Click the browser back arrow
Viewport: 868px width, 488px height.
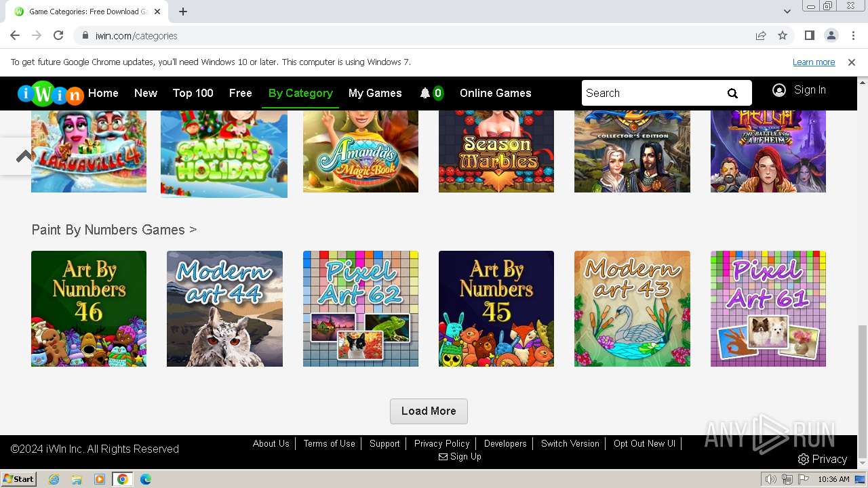click(x=15, y=35)
